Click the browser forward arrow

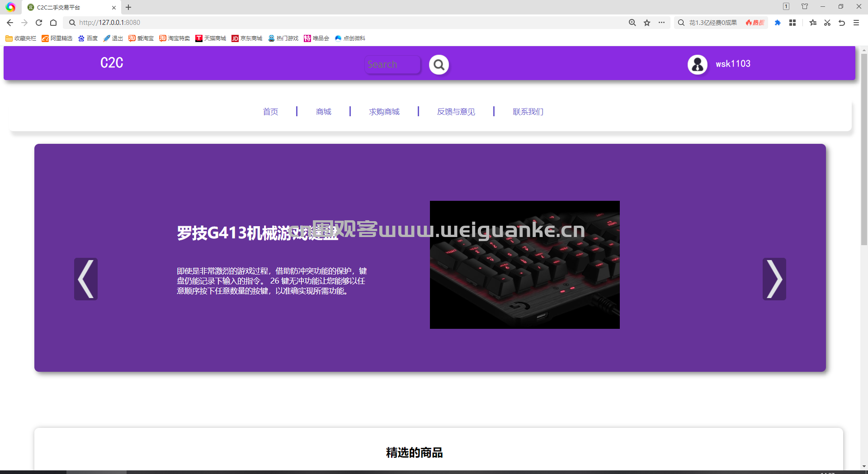click(24, 23)
